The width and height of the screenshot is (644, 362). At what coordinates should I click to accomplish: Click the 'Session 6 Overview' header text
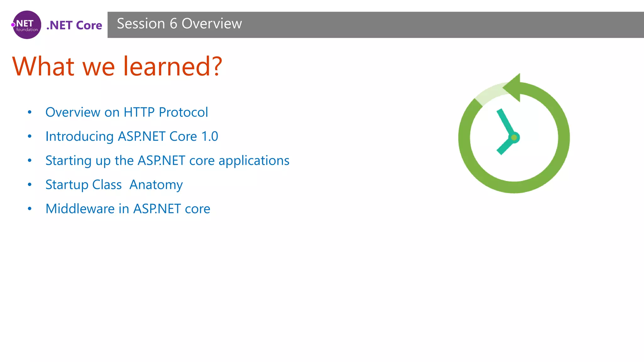(x=179, y=24)
